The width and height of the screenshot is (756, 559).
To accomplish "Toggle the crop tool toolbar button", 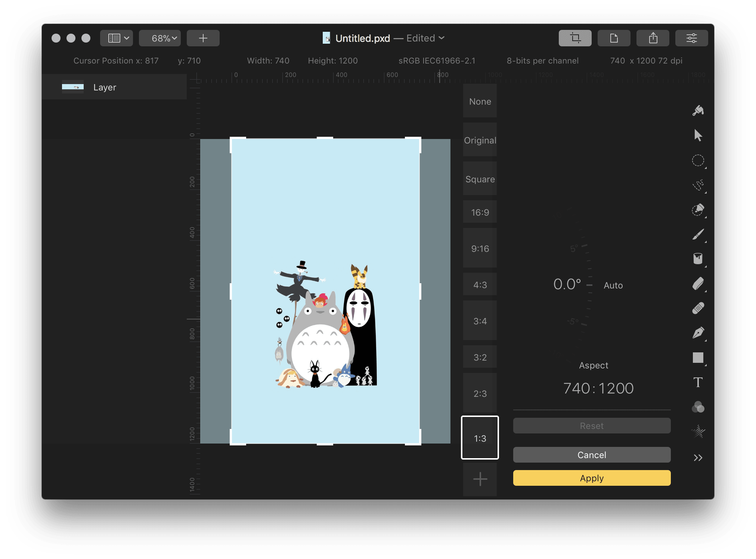I will (575, 38).
